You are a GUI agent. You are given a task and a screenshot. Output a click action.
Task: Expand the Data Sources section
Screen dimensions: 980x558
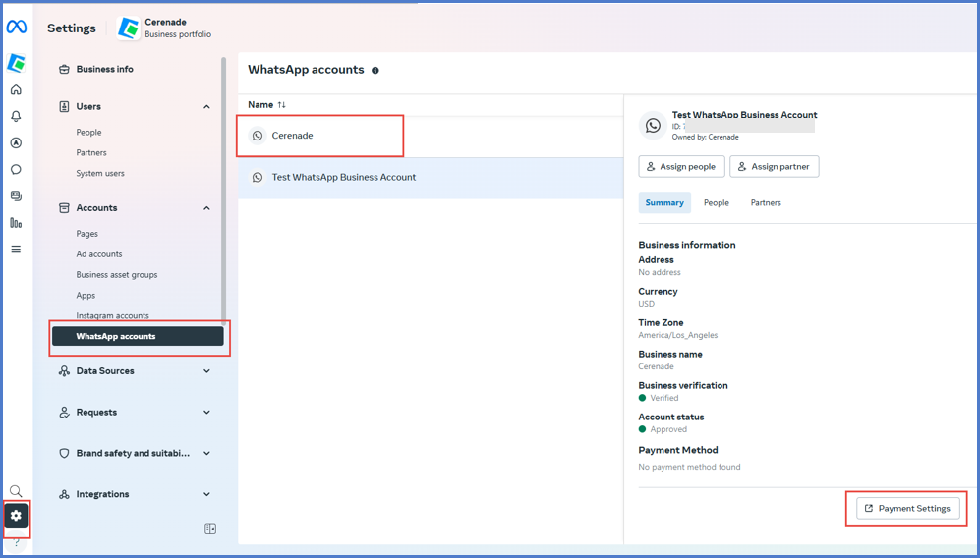(x=206, y=371)
